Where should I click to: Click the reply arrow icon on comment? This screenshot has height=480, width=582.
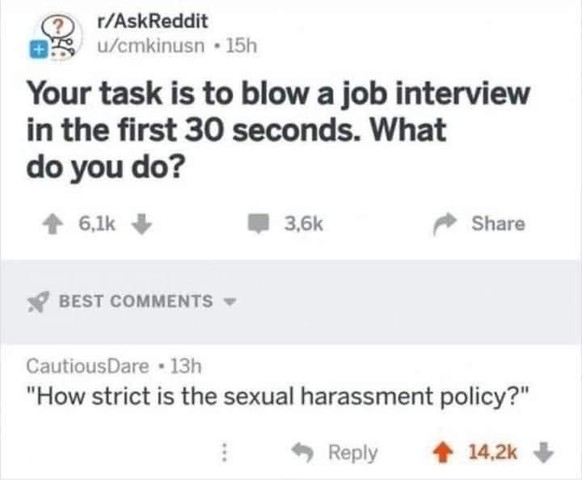click(x=303, y=453)
